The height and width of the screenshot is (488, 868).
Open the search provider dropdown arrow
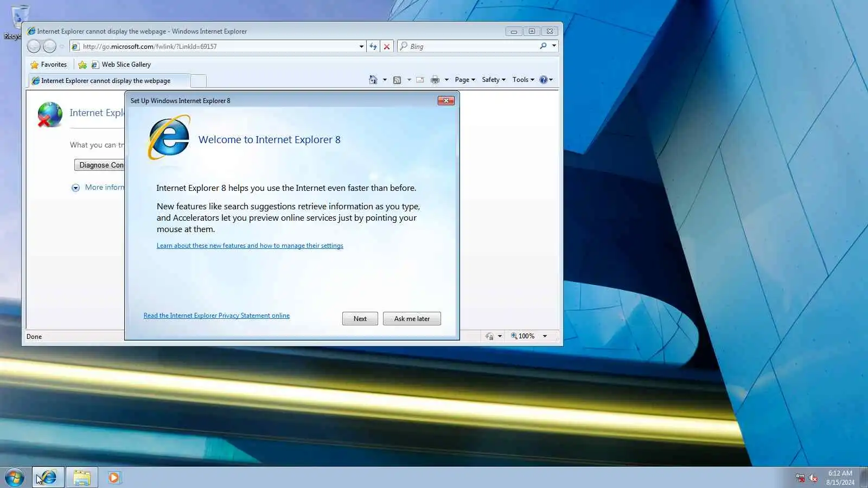click(554, 46)
